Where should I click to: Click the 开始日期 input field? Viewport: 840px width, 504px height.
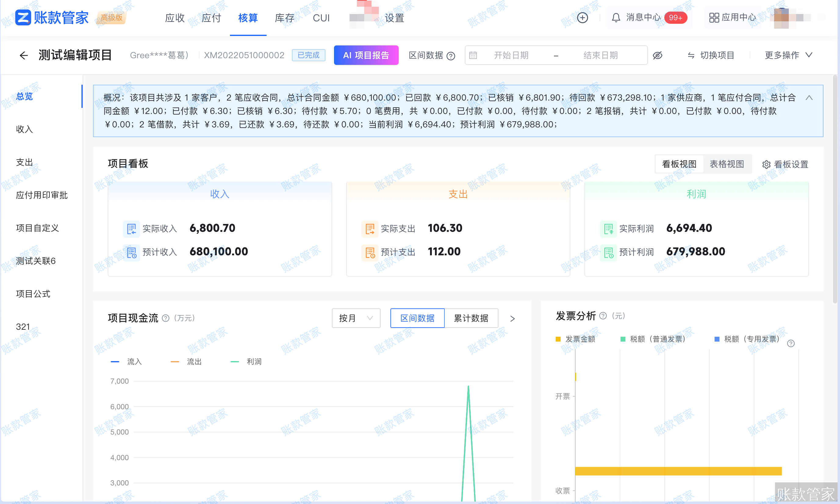[x=511, y=55]
